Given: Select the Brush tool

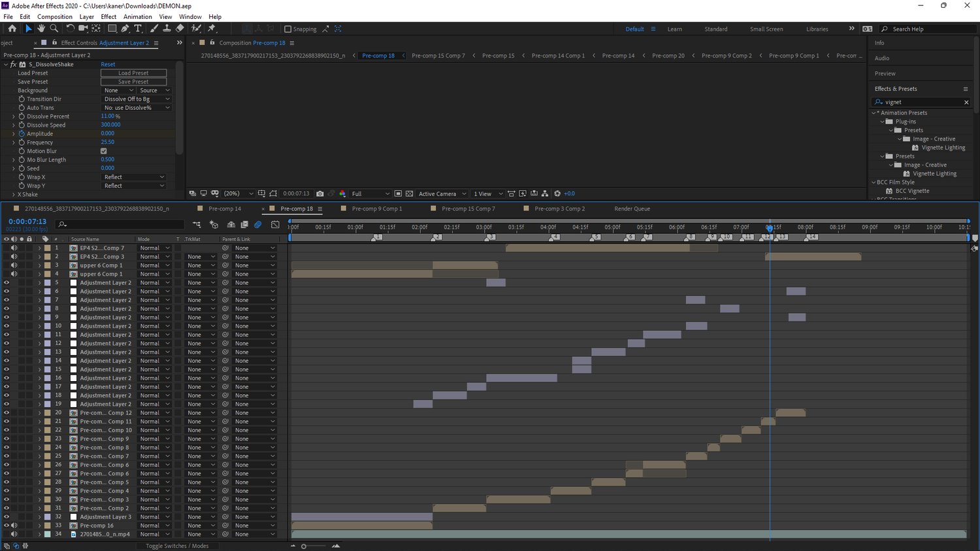Looking at the screenshot, I should pyautogui.click(x=154, y=29).
